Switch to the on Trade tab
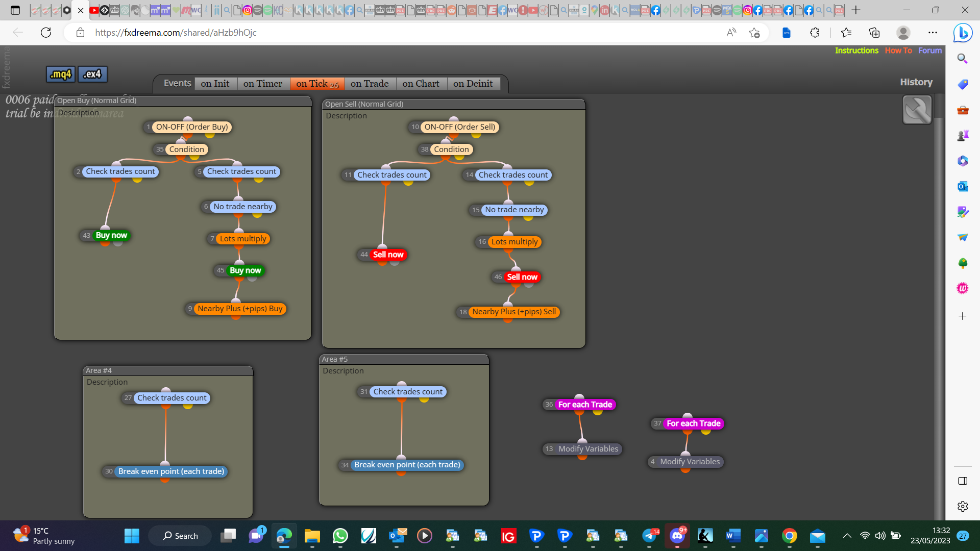 coord(370,84)
